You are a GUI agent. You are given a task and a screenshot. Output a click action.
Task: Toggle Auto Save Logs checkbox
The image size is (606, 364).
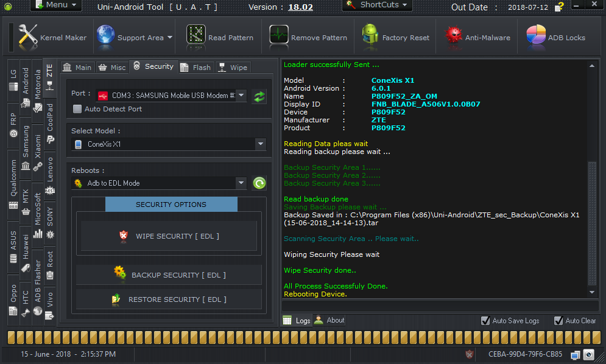pos(485,321)
